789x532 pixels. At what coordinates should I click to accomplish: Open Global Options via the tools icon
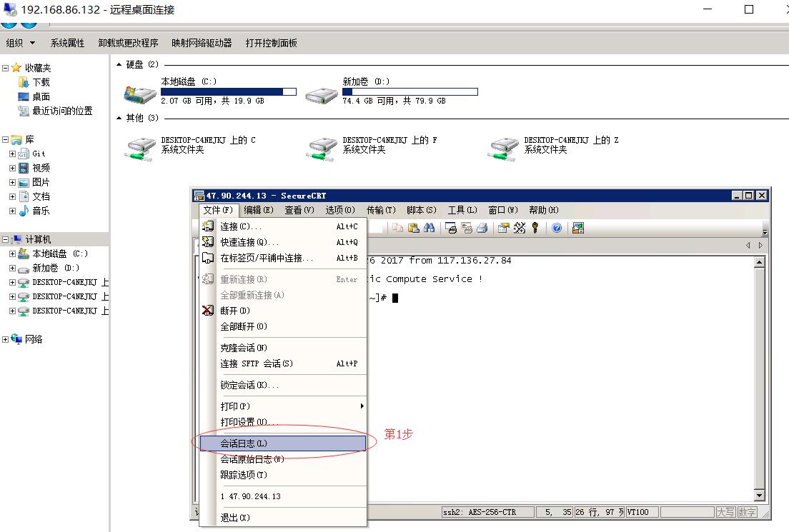520,229
